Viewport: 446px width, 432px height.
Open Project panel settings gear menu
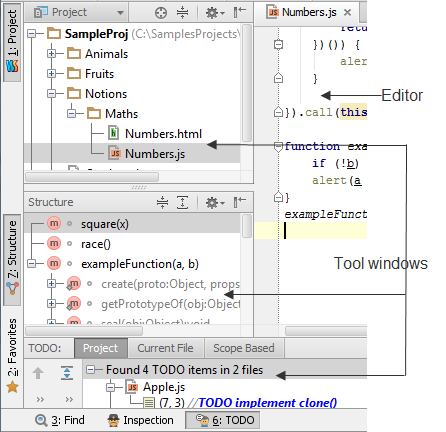click(215, 13)
